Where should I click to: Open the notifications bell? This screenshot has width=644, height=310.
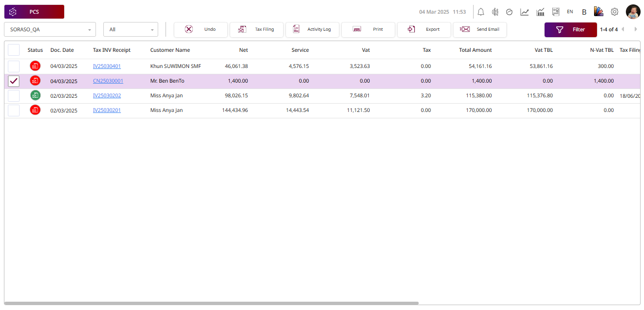481,12
